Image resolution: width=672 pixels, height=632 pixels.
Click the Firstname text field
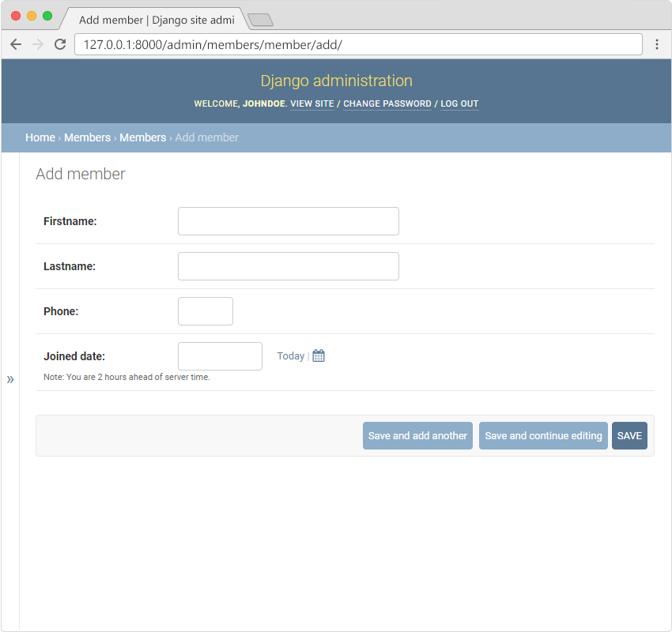click(288, 221)
